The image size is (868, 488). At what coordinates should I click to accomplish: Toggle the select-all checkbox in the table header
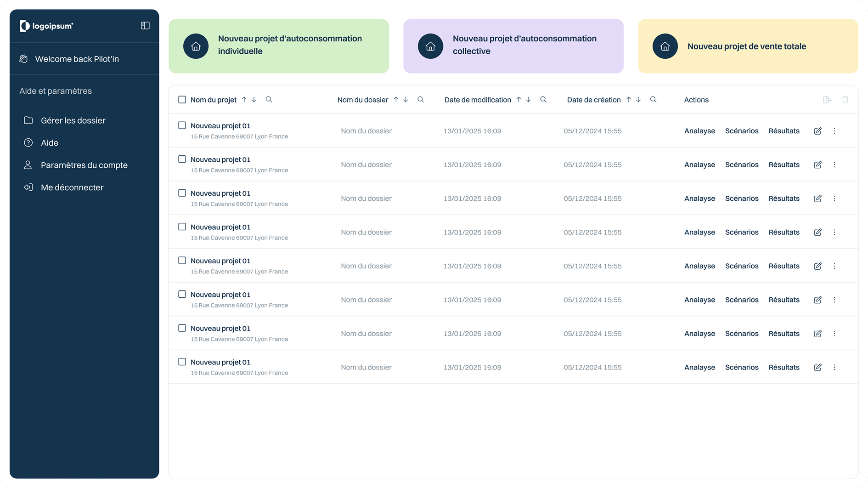coord(182,100)
